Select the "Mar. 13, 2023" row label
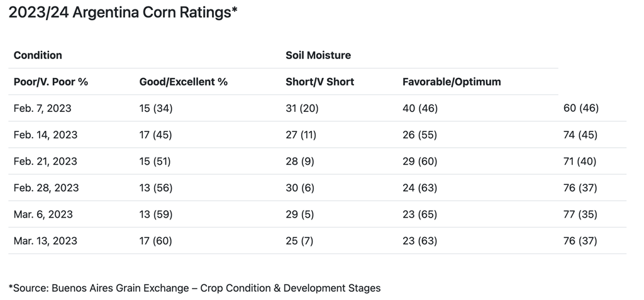The image size is (644, 300). click(x=45, y=240)
